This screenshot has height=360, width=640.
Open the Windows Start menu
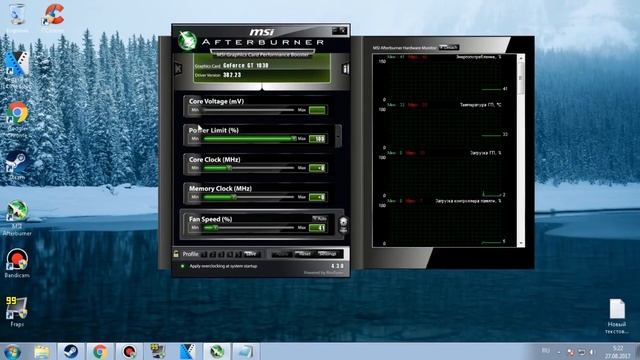[12, 351]
